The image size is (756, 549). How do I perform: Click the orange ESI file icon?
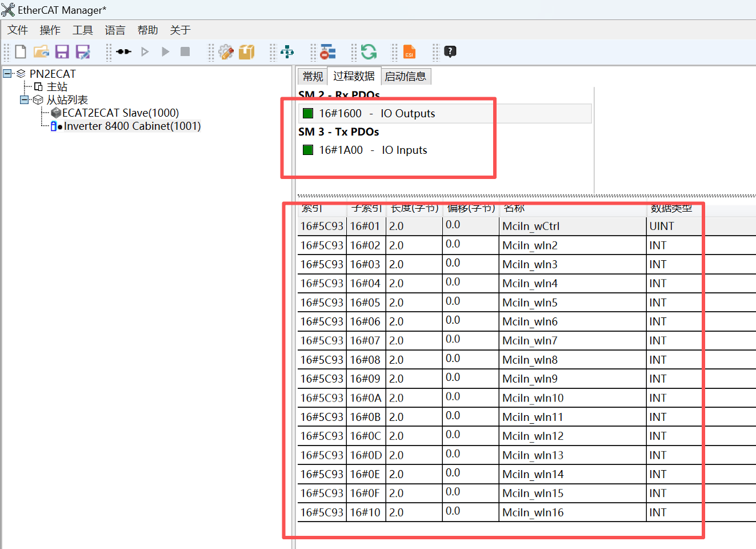tap(409, 52)
